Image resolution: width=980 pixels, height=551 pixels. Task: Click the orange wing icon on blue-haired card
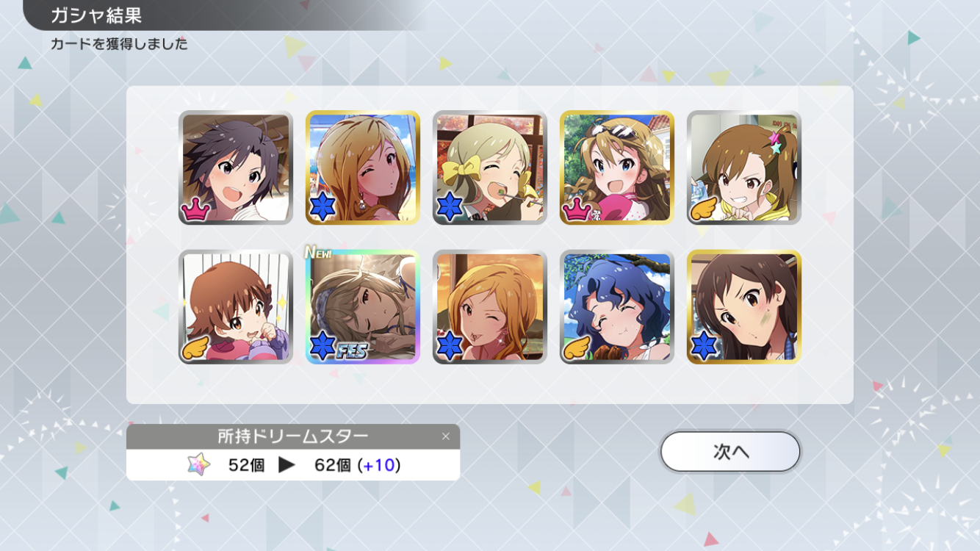[x=577, y=347]
